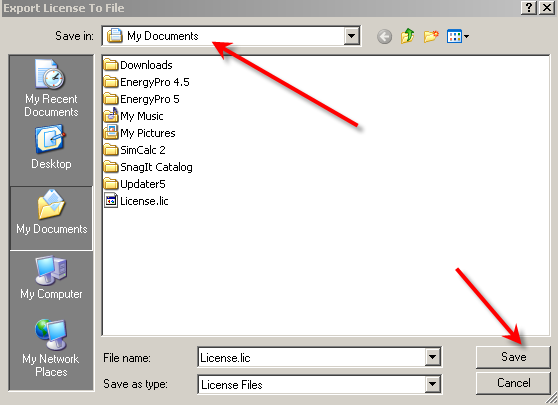
Task: Select the SnagIt Catalog folder
Action: click(148, 167)
